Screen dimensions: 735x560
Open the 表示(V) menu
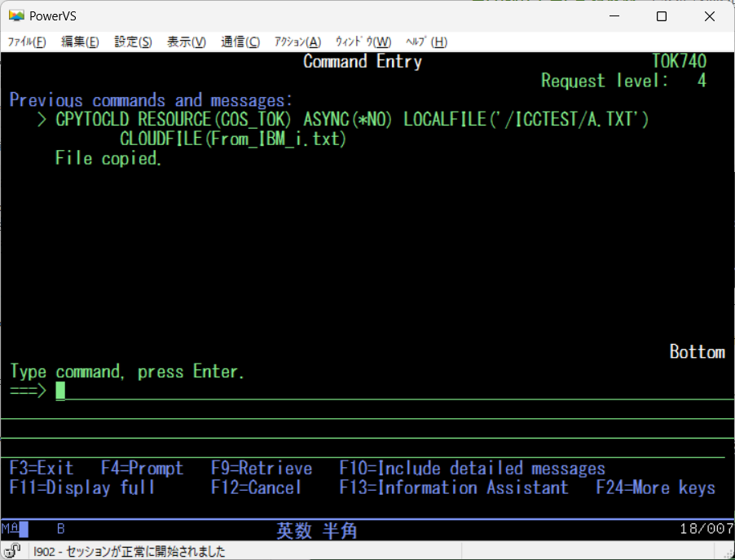(x=187, y=42)
